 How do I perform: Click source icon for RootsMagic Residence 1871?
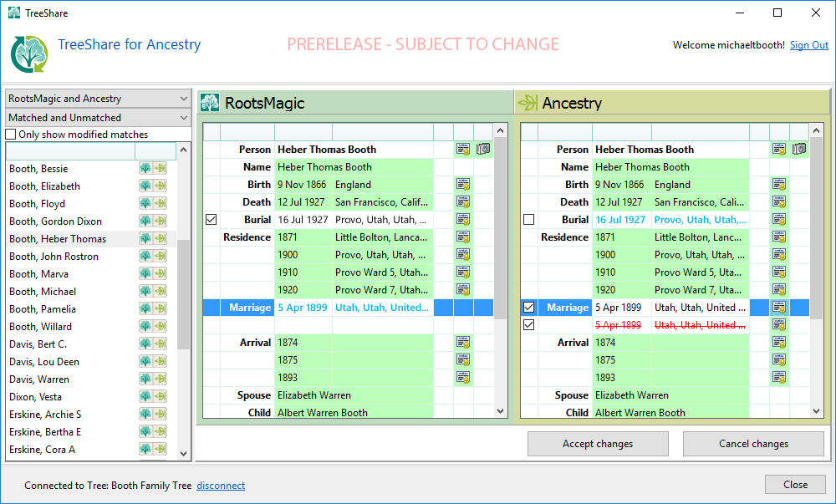tap(463, 237)
